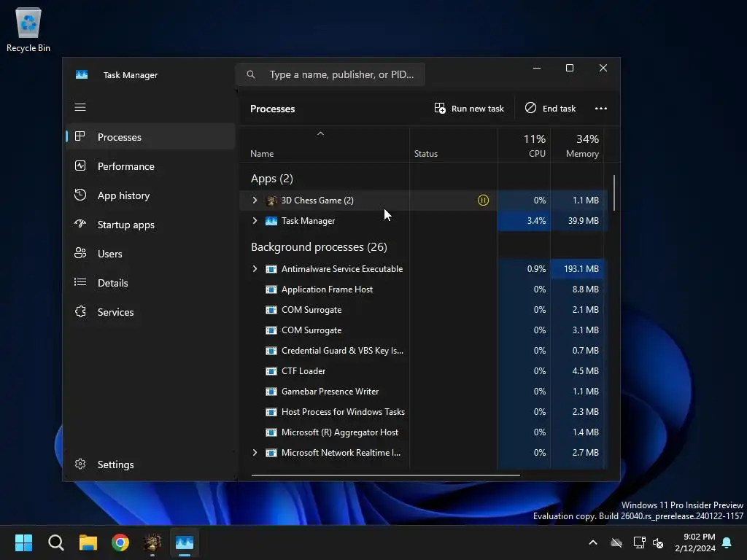
Task: Open the more options ellipsis menu
Action: [x=601, y=108]
